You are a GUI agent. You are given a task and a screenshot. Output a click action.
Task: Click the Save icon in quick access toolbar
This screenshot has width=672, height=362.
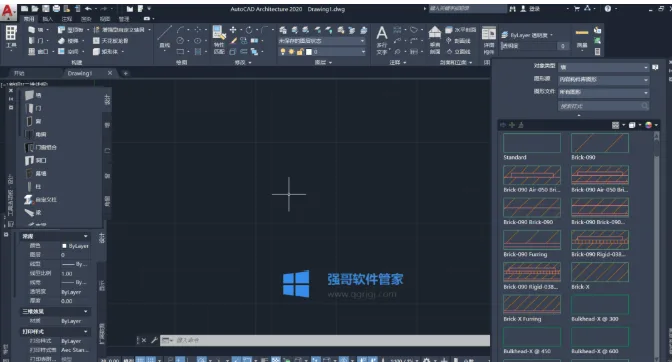pos(46,9)
